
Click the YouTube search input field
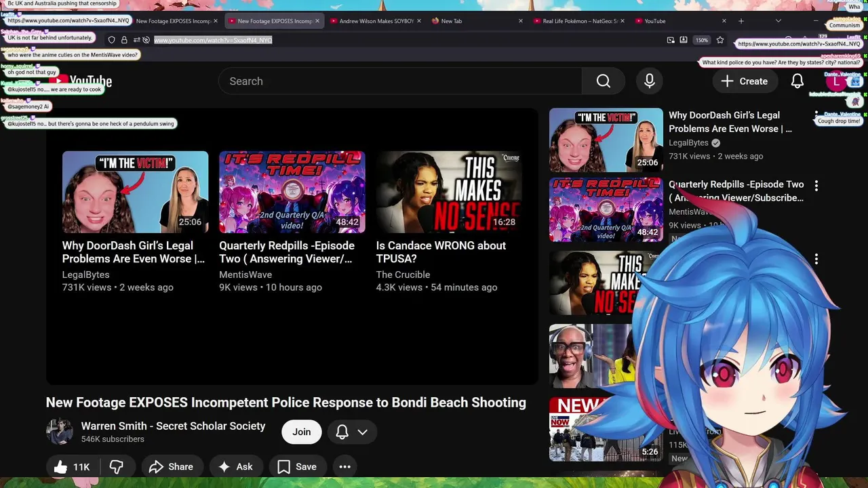(x=400, y=81)
